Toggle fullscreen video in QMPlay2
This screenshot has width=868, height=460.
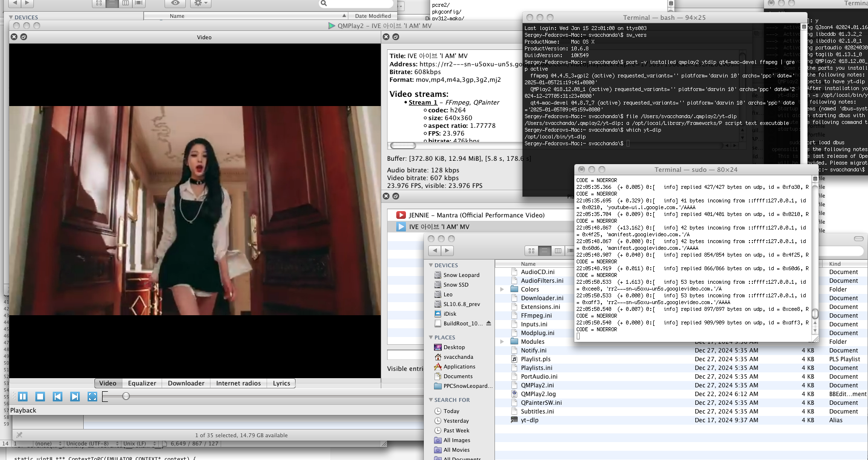(x=92, y=397)
